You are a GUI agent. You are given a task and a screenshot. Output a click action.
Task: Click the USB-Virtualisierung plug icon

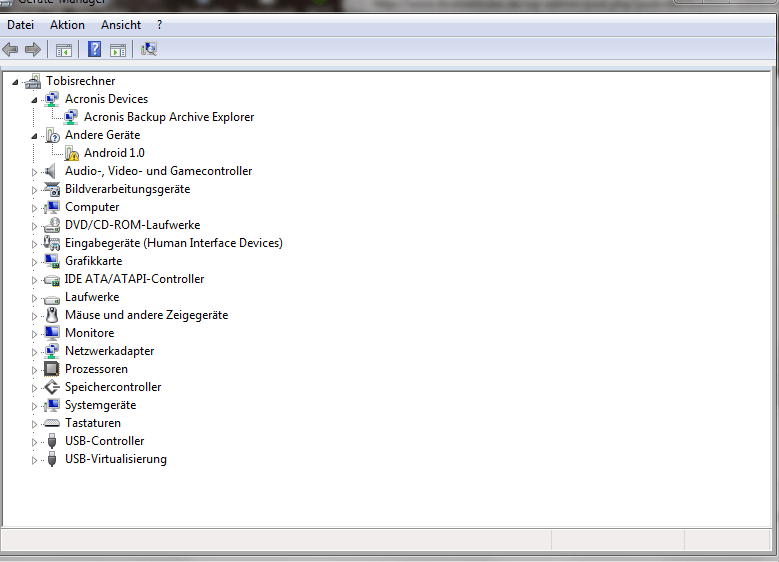point(52,459)
